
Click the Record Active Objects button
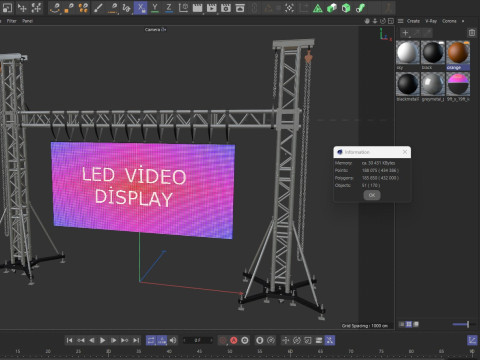point(222,340)
